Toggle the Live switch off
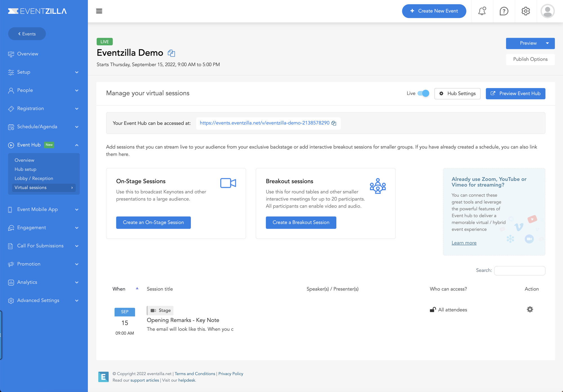Screen dimensions: 563x392 coord(423,93)
